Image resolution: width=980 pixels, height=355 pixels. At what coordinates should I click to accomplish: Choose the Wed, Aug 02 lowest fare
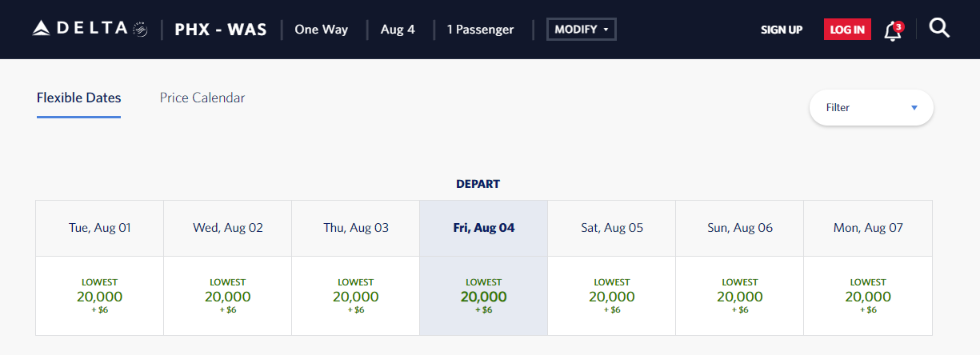click(x=228, y=296)
